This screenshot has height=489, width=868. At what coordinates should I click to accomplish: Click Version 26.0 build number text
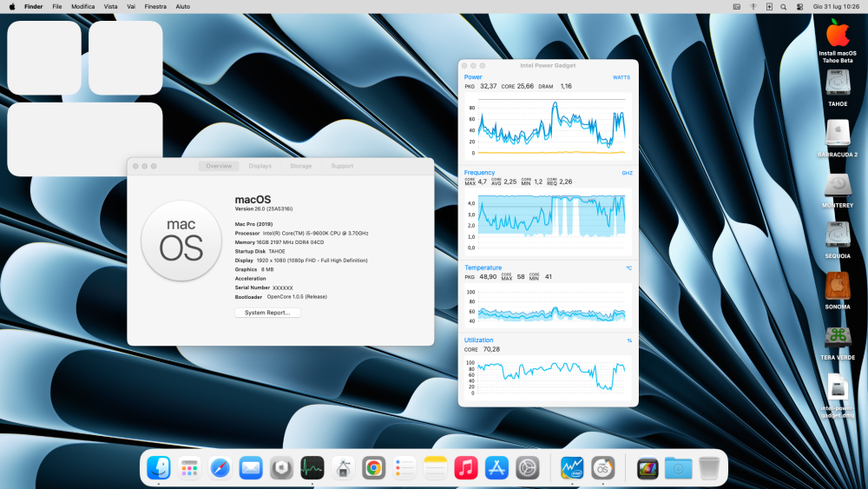click(x=264, y=208)
